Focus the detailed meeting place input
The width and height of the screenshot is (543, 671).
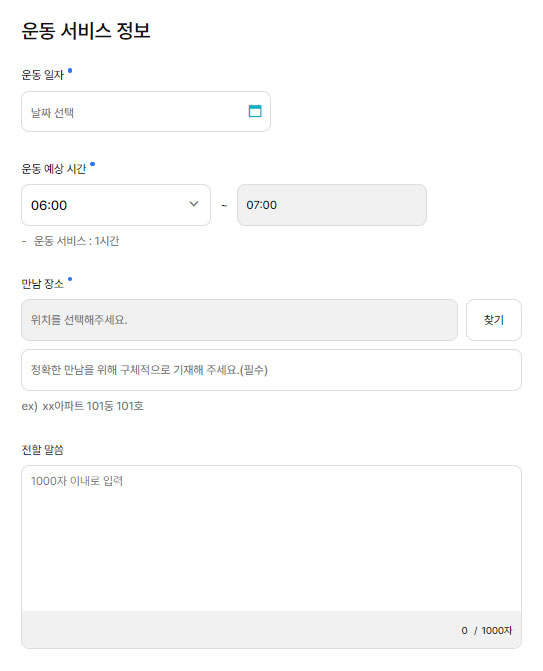point(271,370)
